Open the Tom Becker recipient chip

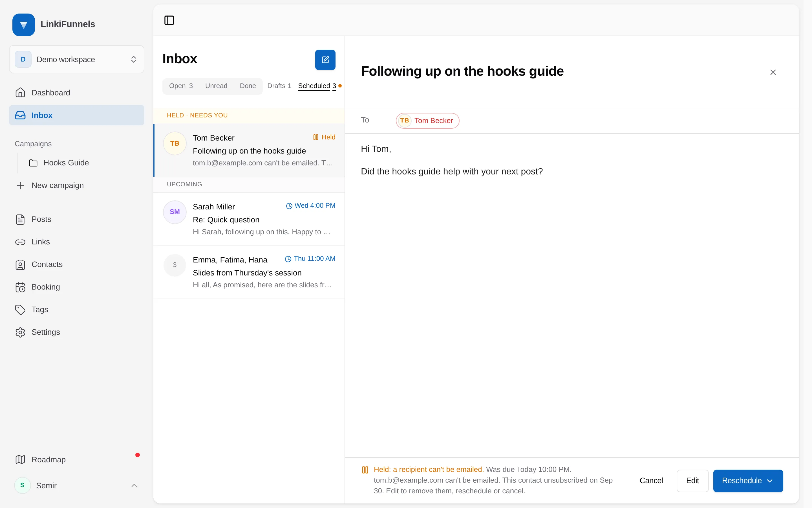tap(427, 121)
